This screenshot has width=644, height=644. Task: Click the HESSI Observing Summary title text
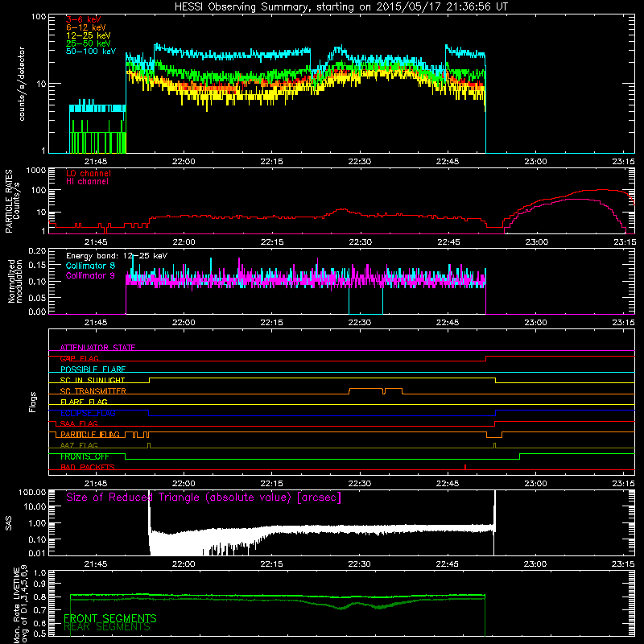(341, 7)
